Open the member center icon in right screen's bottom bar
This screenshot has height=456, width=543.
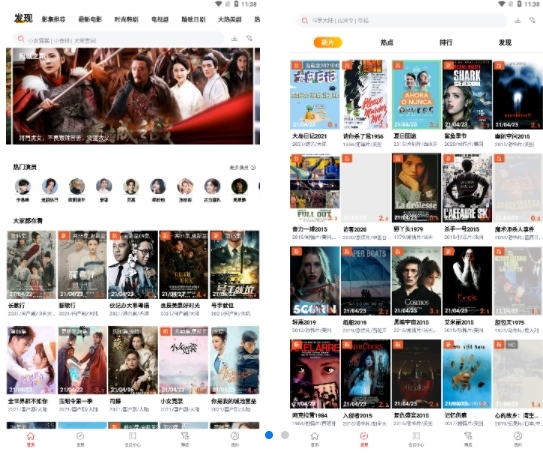click(416, 436)
